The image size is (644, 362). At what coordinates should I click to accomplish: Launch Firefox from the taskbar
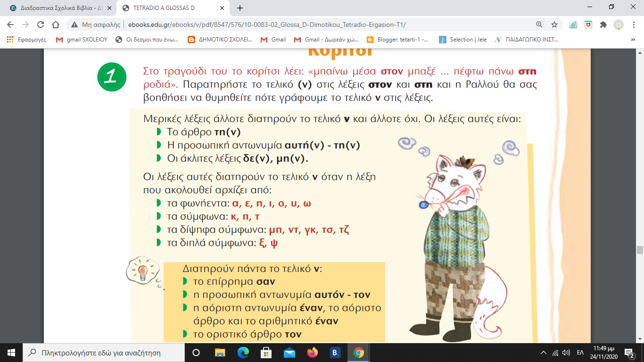[313, 352]
